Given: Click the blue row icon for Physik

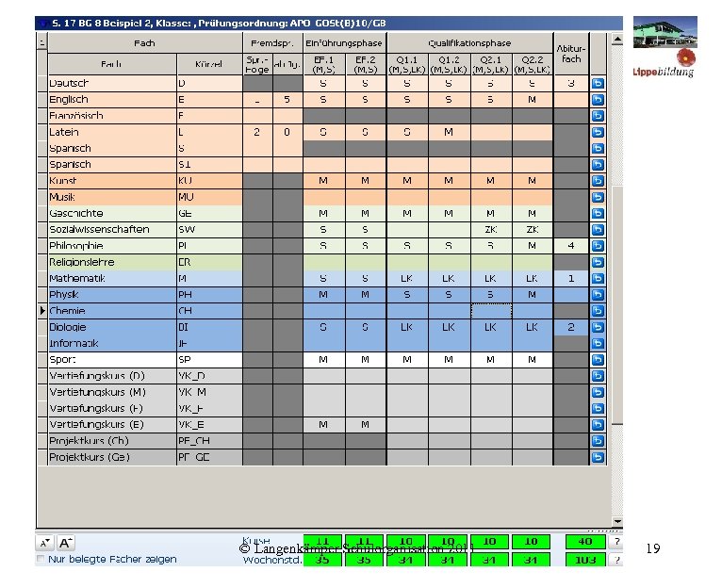Looking at the screenshot, I should click(598, 295).
